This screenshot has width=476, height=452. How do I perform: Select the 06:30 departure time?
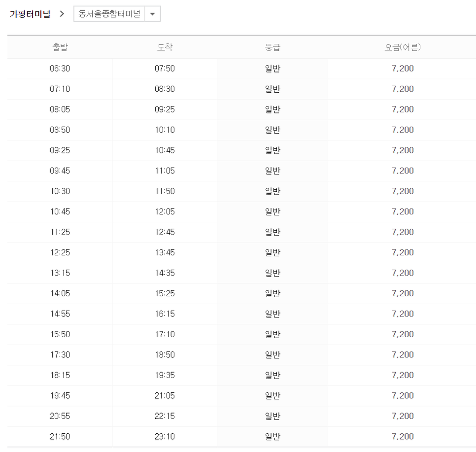60,69
